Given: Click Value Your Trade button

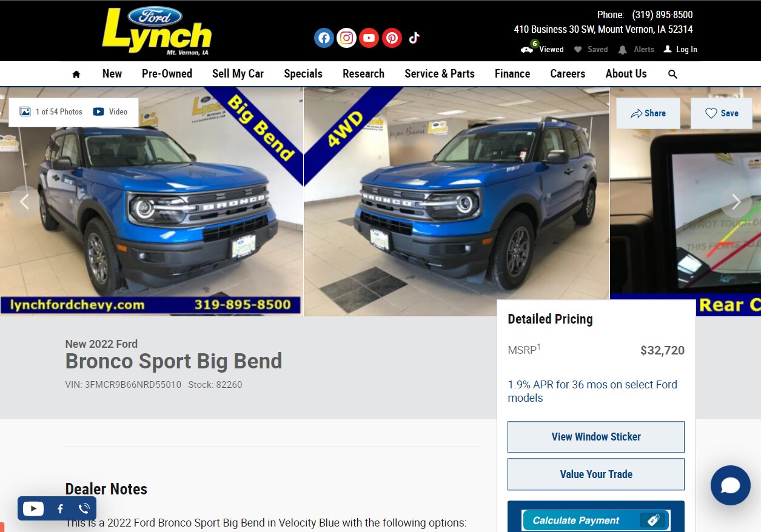Looking at the screenshot, I should coord(596,474).
